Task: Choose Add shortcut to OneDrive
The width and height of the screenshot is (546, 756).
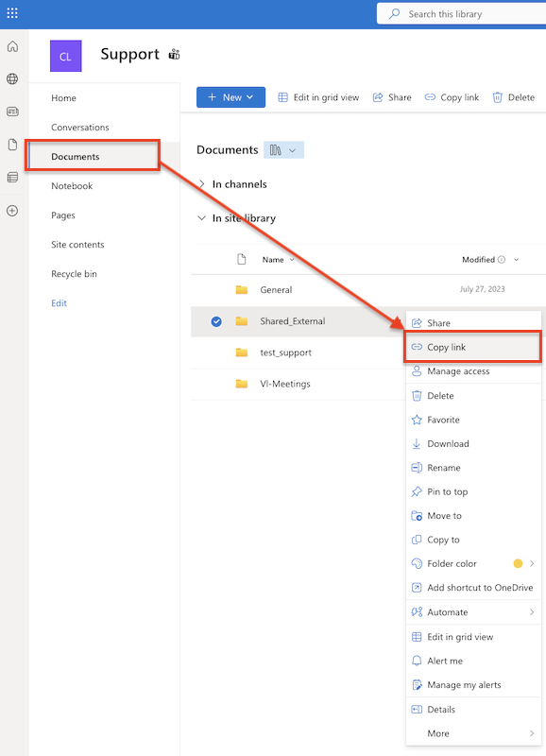Action: coord(473,588)
